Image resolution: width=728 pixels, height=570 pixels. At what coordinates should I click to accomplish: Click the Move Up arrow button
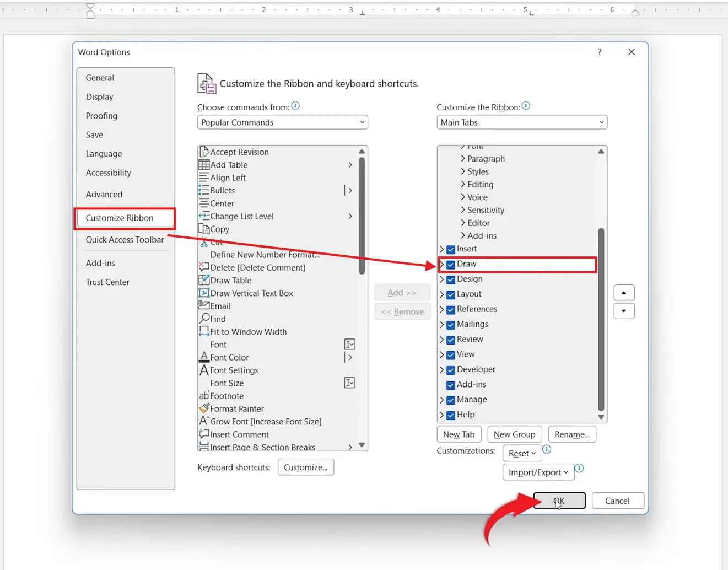[x=624, y=293]
